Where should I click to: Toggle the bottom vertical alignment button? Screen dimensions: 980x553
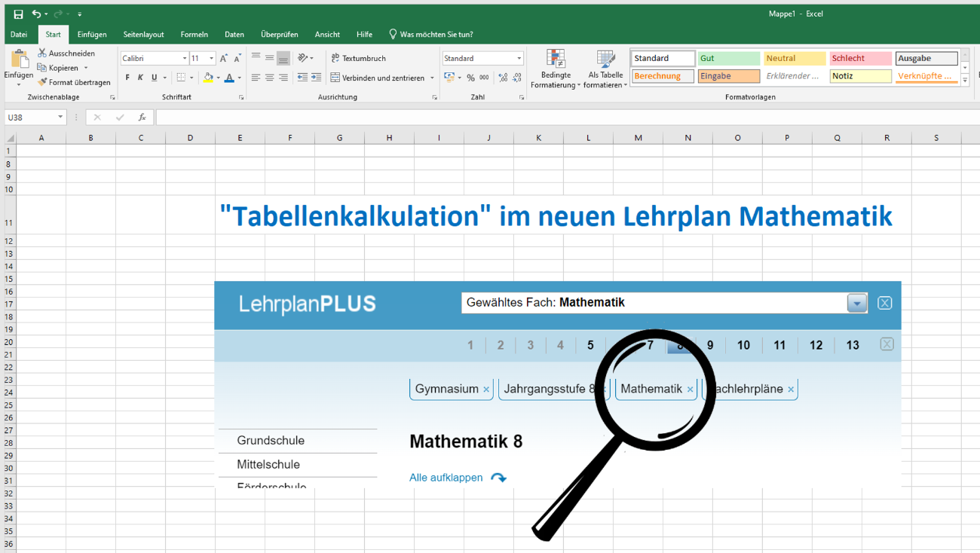pos(283,58)
